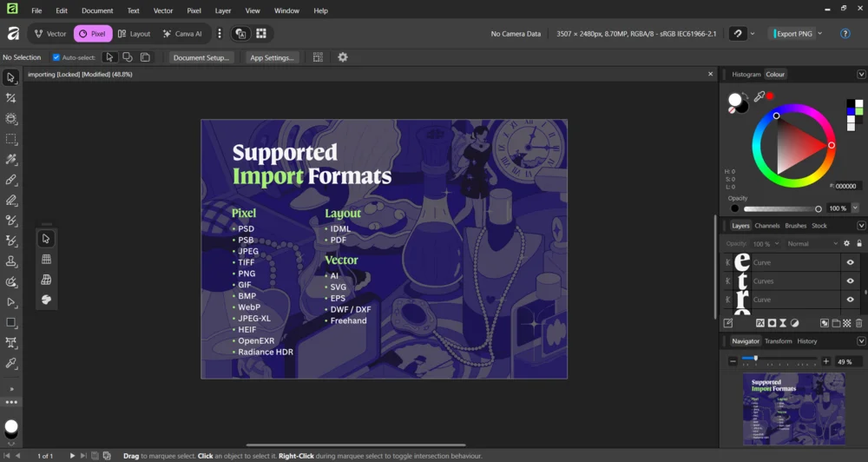Click the colour picker eyedropper in Colour panel
The image size is (868, 462).
759,96
